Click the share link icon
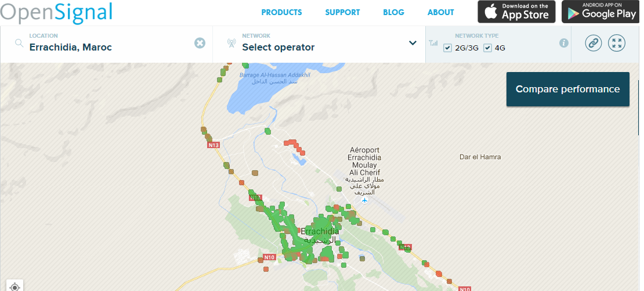The image size is (644, 291). pos(593,43)
